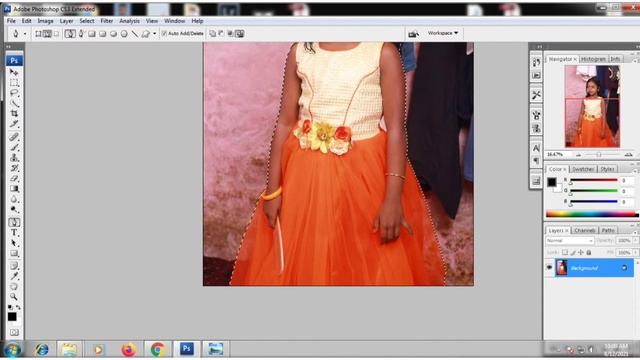Select the Clone Stamp tool
This screenshot has height=360, width=640.
(14, 158)
